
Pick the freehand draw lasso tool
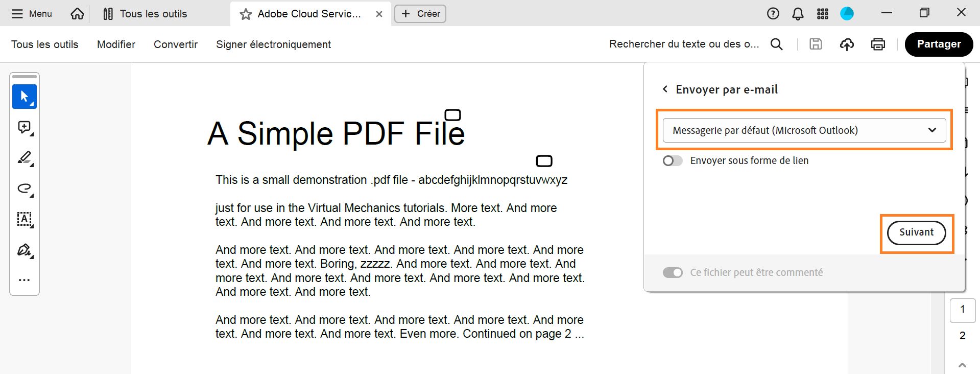(x=25, y=189)
